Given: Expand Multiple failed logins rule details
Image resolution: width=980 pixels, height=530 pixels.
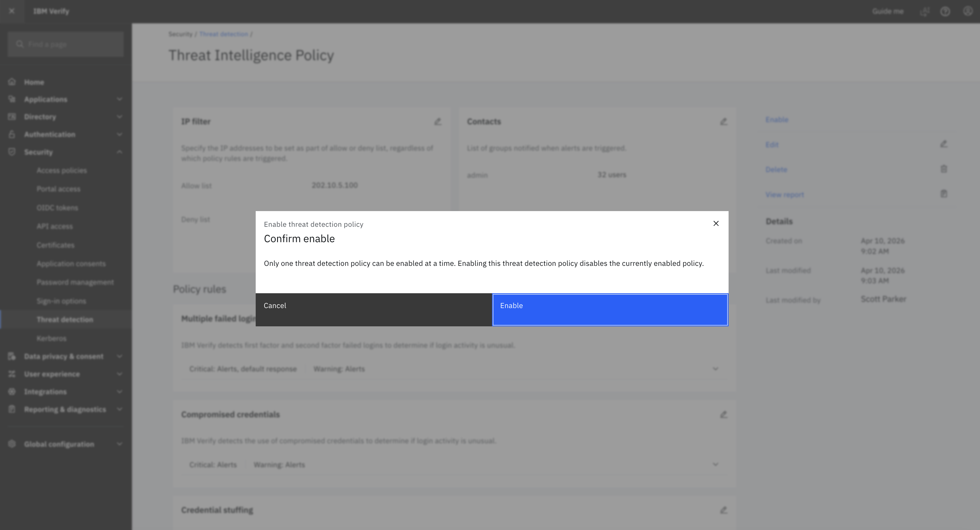Looking at the screenshot, I should point(715,369).
